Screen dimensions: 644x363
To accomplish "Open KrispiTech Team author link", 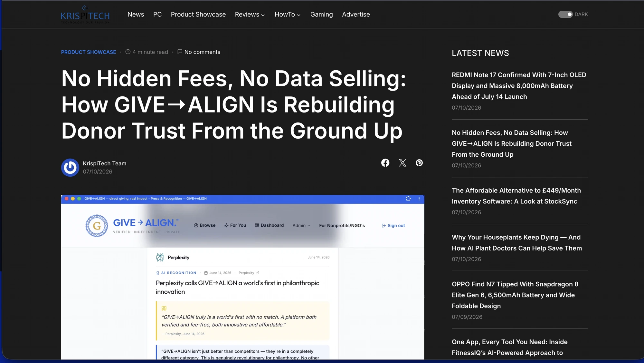I will [105, 163].
